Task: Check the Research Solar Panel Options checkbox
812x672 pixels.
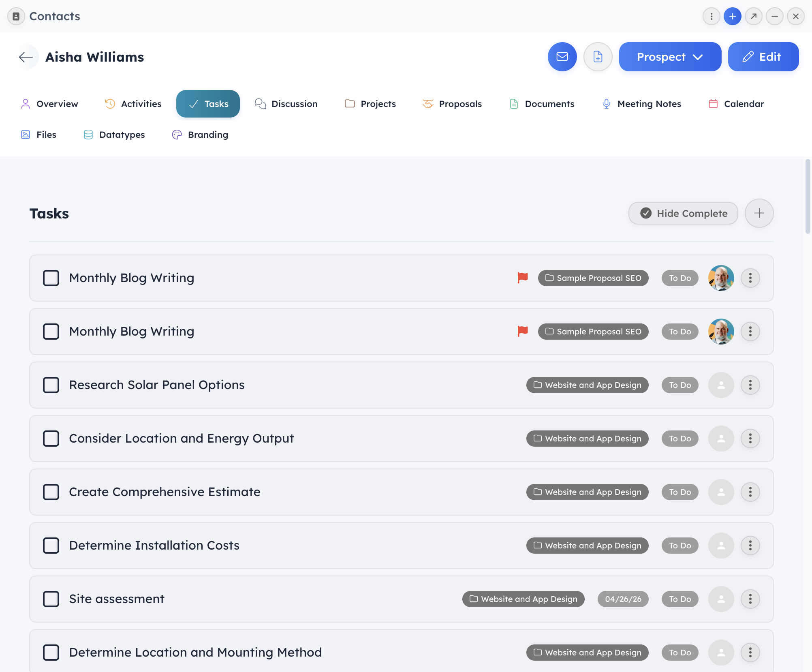Action: pyautogui.click(x=51, y=385)
